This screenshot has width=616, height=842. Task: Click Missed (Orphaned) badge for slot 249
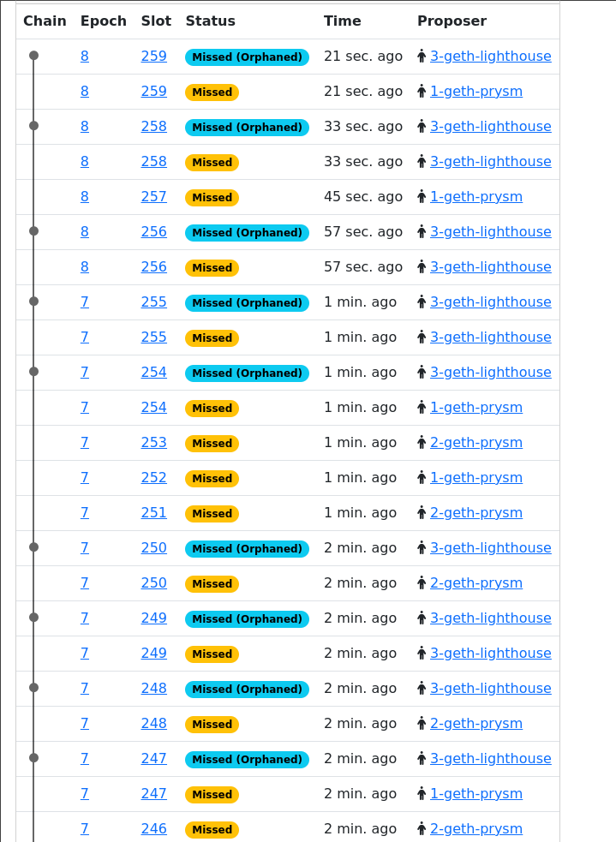pyautogui.click(x=247, y=618)
